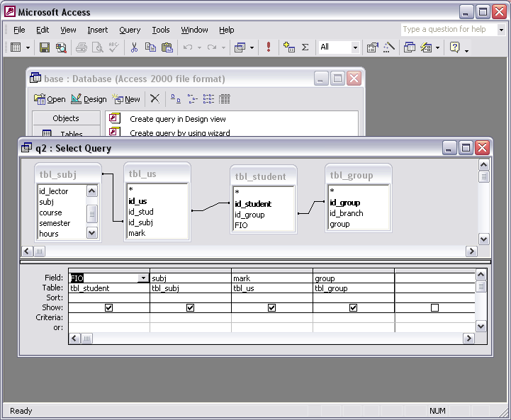Open the FIO field dropdown arrow

(x=144, y=278)
